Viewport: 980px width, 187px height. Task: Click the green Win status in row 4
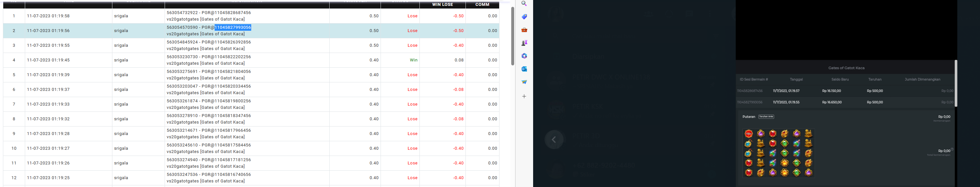point(414,60)
